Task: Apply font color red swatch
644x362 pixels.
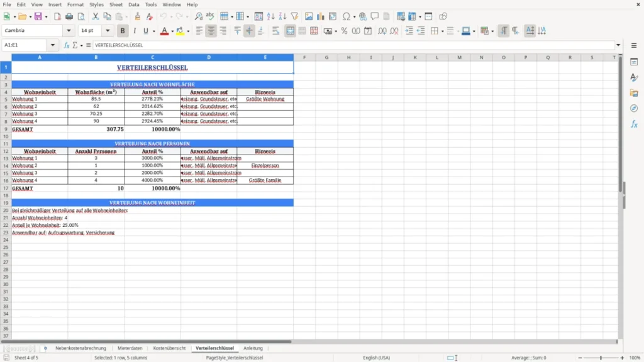Action: point(164,31)
